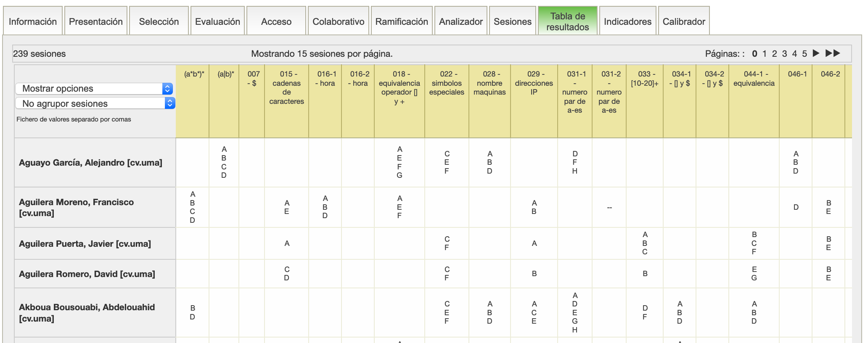Go to the Sesiones tab
The height and width of the screenshot is (343, 868).
(512, 21)
